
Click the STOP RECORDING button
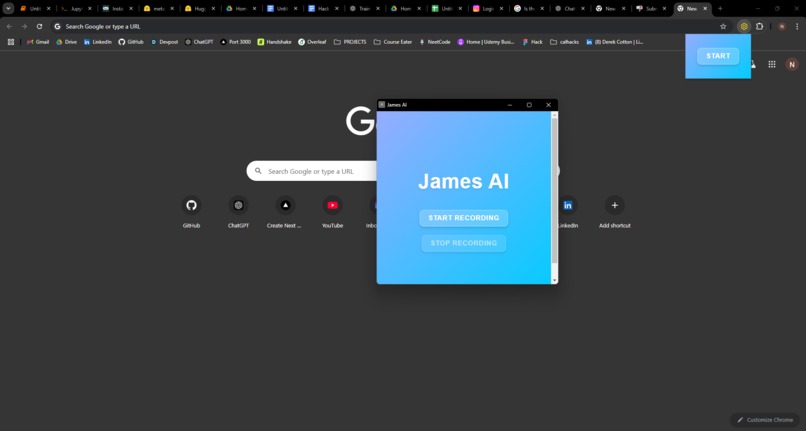pyautogui.click(x=464, y=243)
